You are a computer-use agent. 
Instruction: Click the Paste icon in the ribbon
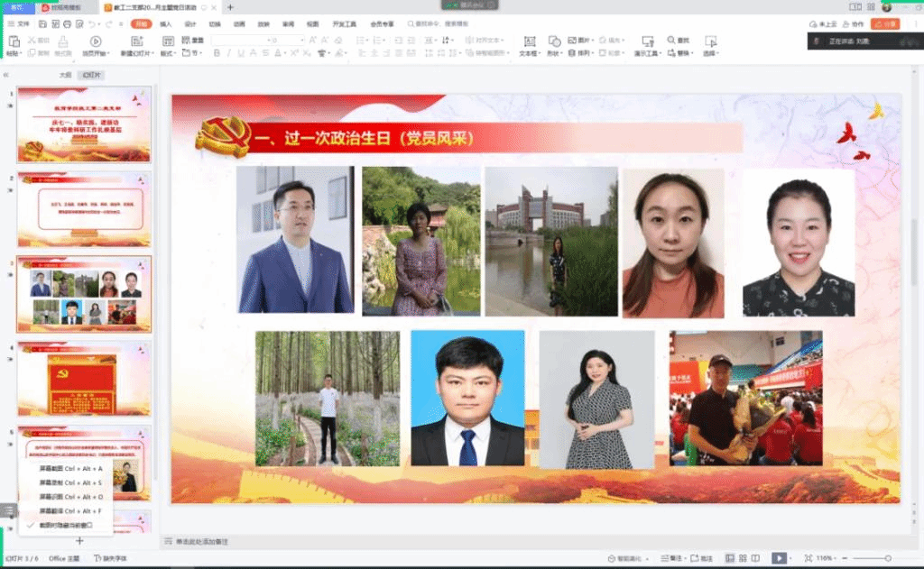click(x=13, y=41)
